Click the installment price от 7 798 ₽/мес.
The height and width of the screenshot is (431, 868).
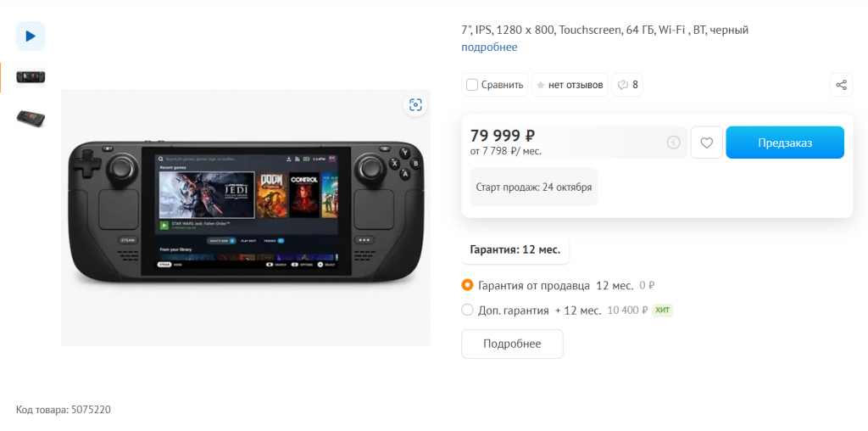click(506, 151)
